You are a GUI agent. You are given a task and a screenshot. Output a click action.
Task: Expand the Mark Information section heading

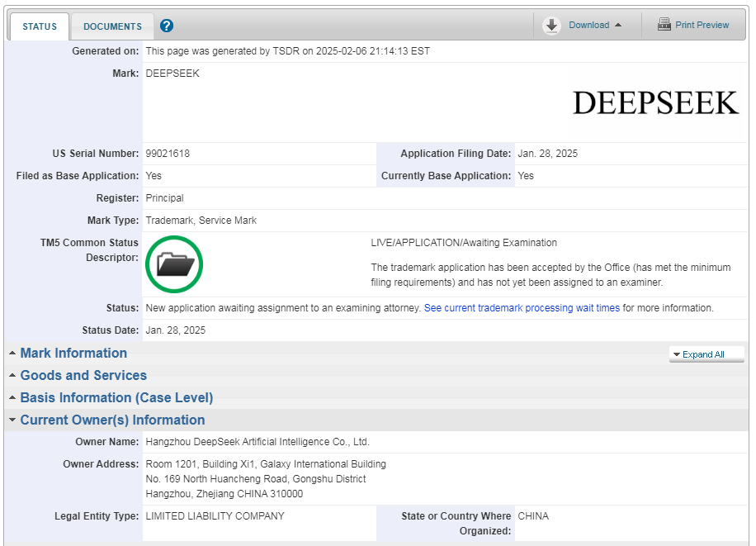(73, 354)
